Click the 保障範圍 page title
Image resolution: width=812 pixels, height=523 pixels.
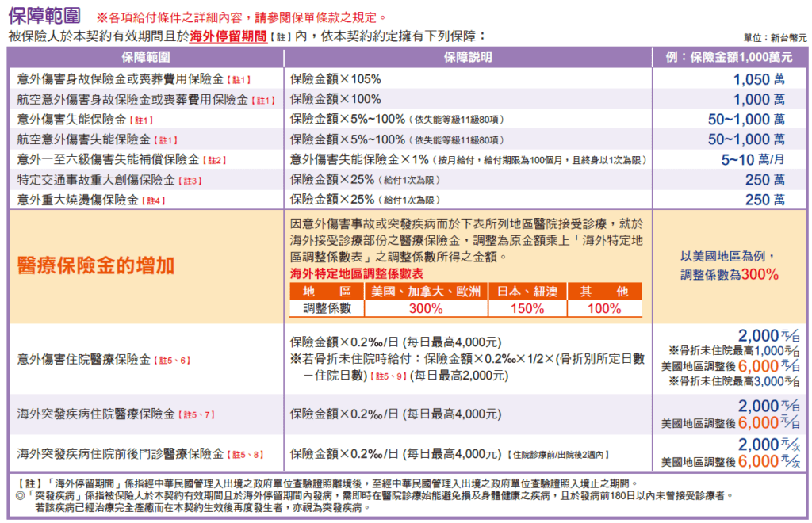(x=44, y=16)
